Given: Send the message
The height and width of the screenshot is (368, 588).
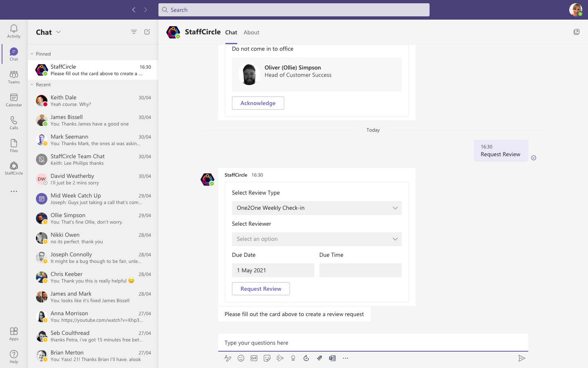Looking at the screenshot, I should 521,358.
